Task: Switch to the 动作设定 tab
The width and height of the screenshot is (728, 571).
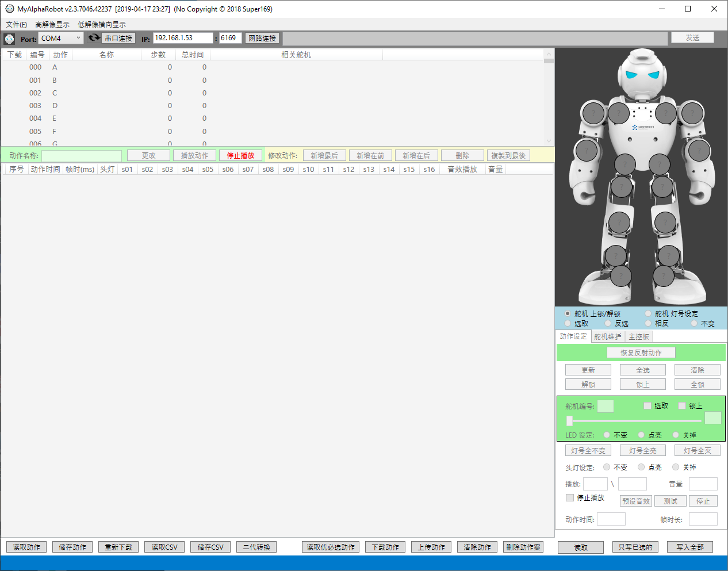Action: click(573, 336)
